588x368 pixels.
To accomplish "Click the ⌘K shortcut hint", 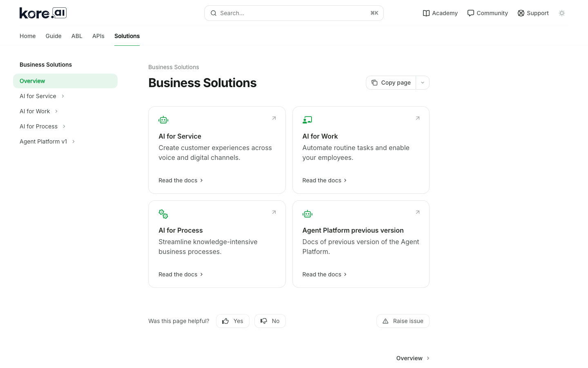I will click(x=374, y=13).
